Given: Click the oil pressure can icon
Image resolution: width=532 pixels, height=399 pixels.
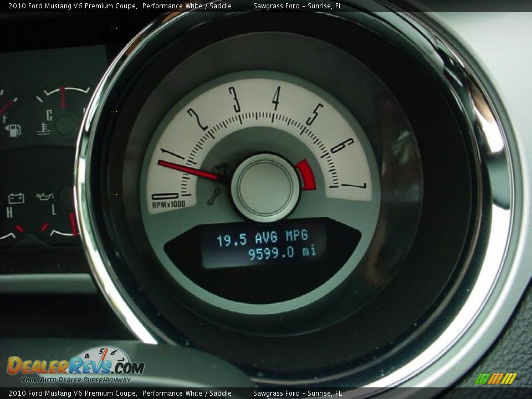Looking at the screenshot, I should tap(45, 196).
